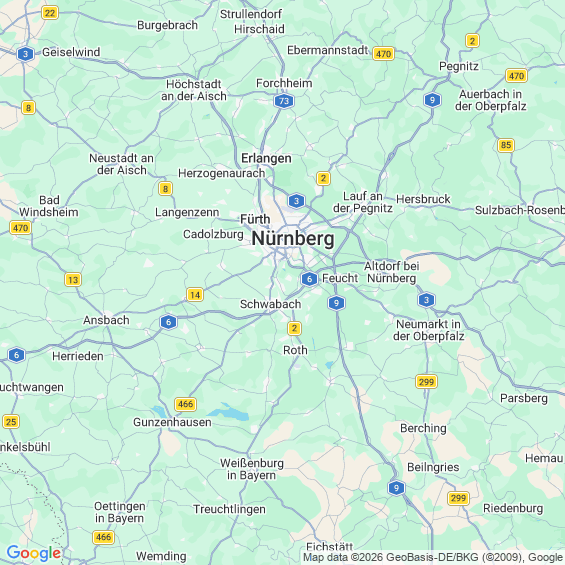Image resolution: width=565 pixels, height=565 pixels.
Task: Select the Nürnberg city label
Action: click(x=293, y=239)
